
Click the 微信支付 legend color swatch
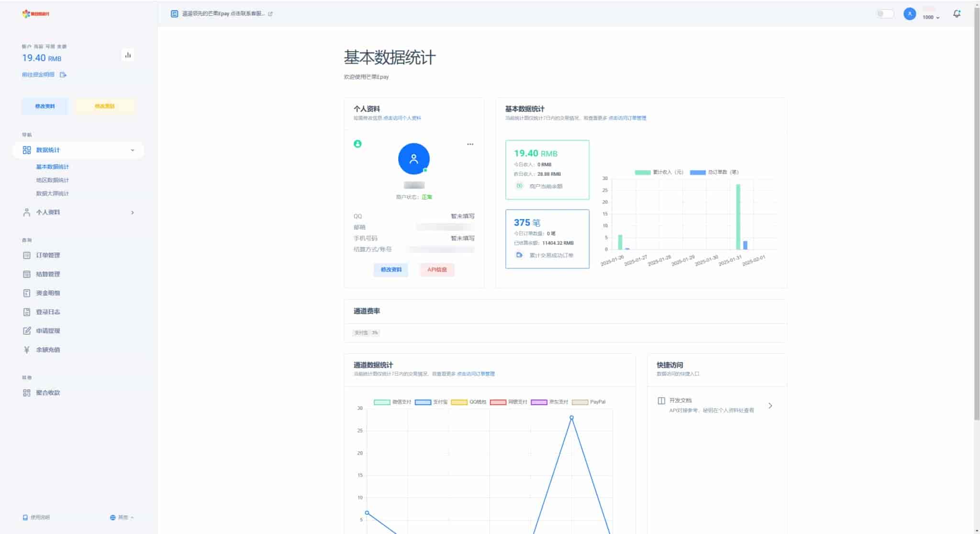coord(382,402)
